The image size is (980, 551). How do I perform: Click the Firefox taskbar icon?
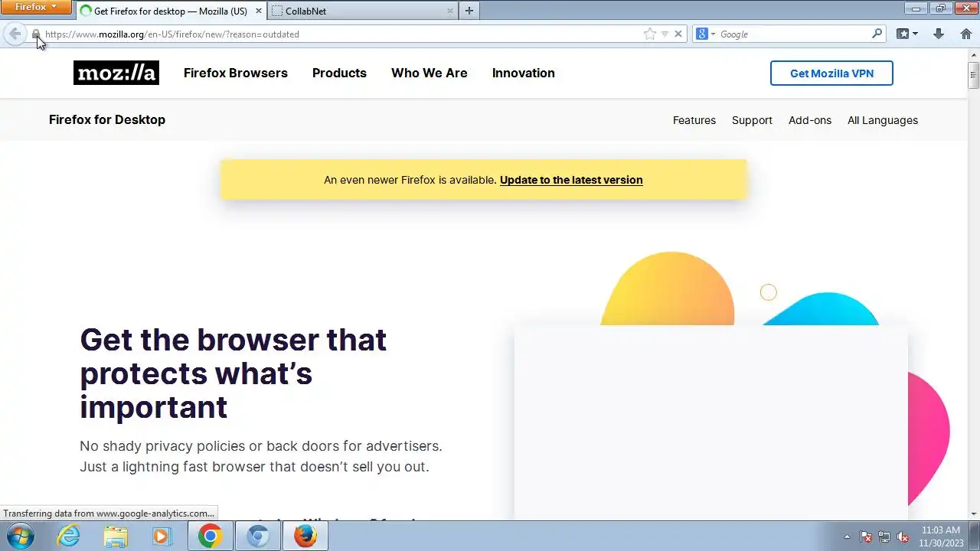[305, 536]
